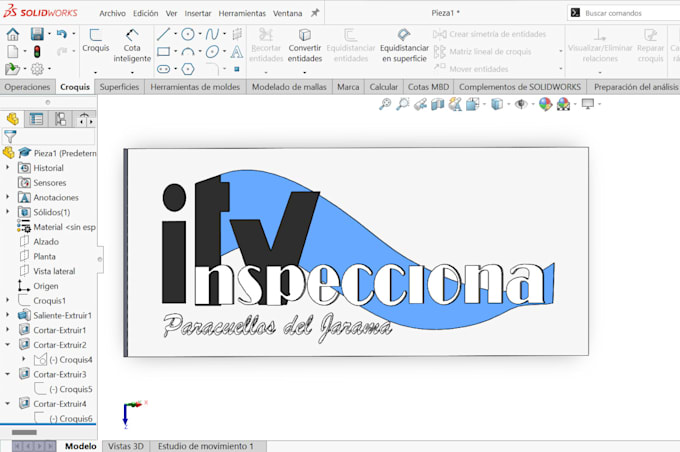Switch to the Calcular tab
Image resolution: width=680 pixels, height=452 pixels.
point(384,87)
